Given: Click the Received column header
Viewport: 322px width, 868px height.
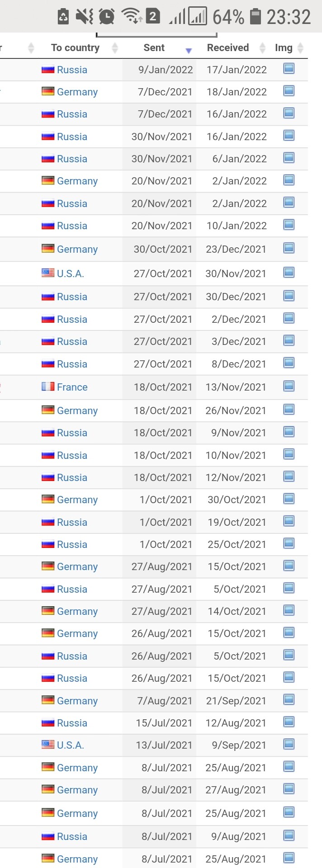Looking at the screenshot, I should coord(228,47).
